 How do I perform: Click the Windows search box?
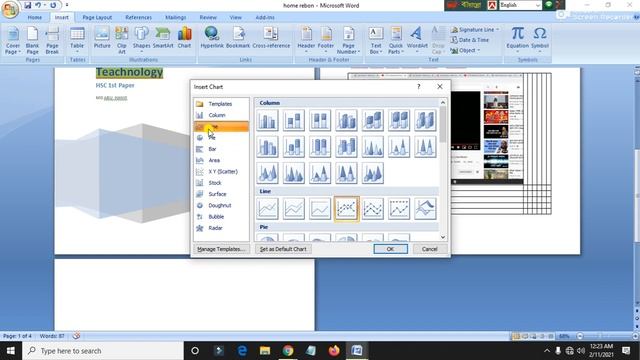pos(103,351)
